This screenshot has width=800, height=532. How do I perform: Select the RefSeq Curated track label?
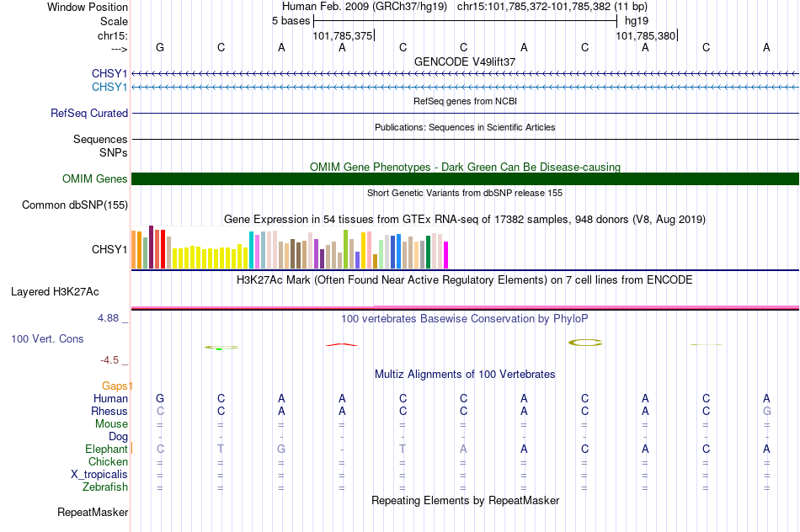[89, 114]
